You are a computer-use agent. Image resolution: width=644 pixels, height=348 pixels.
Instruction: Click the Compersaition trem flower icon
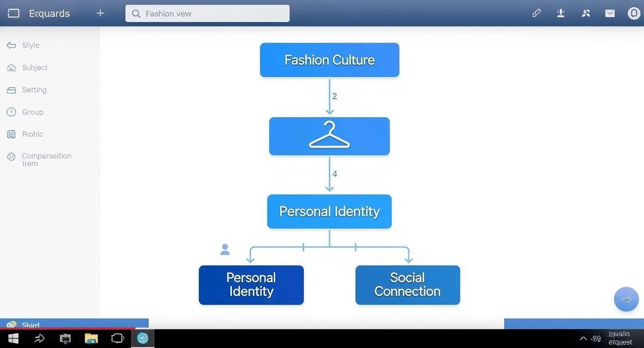pyautogui.click(x=11, y=156)
